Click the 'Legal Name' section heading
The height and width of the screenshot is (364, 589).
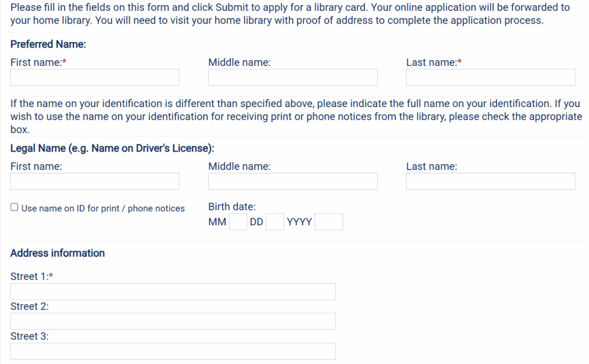coord(112,148)
